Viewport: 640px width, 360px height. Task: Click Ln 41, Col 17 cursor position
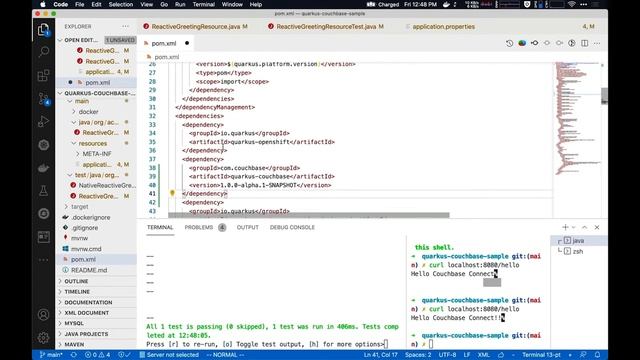pyautogui.click(x=380, y=355)
